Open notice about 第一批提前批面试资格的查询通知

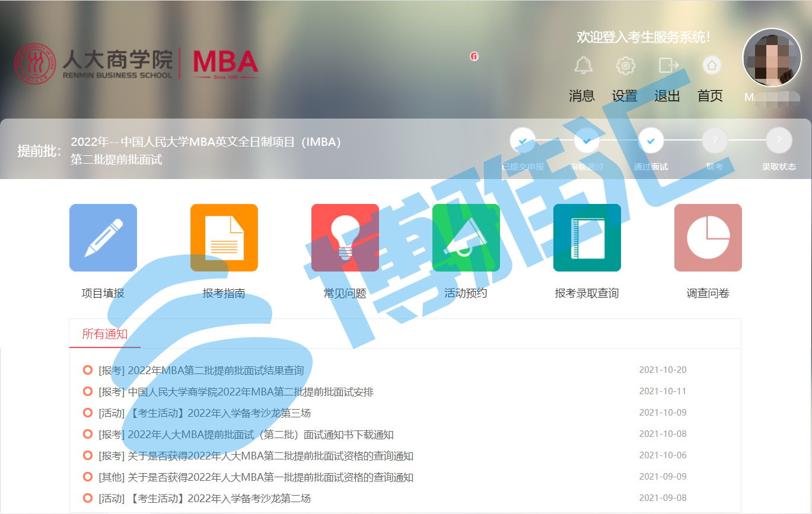click(x=256, y=477)
